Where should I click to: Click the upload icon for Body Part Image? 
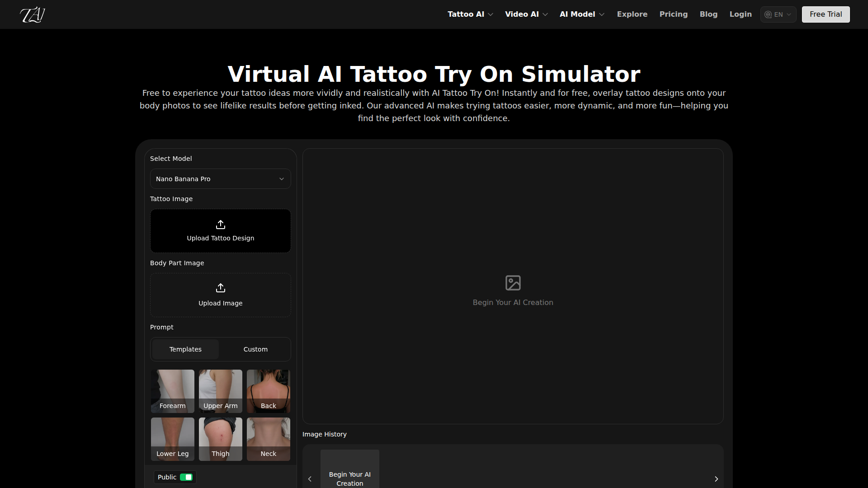pos(221,288)
